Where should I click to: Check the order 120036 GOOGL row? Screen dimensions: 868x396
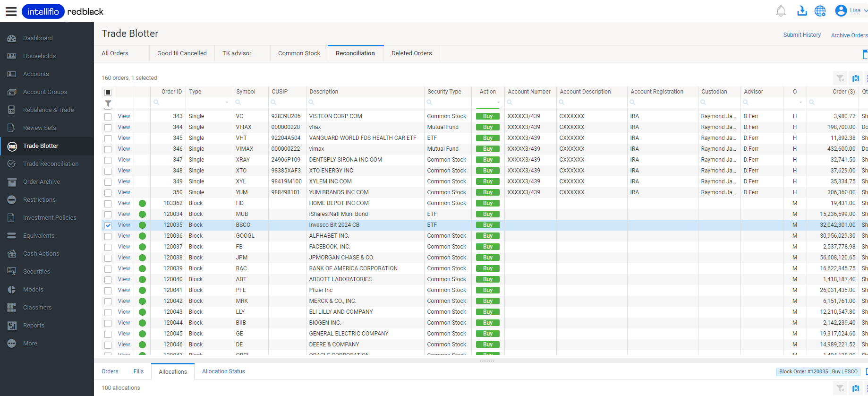[x=108, y=236]
